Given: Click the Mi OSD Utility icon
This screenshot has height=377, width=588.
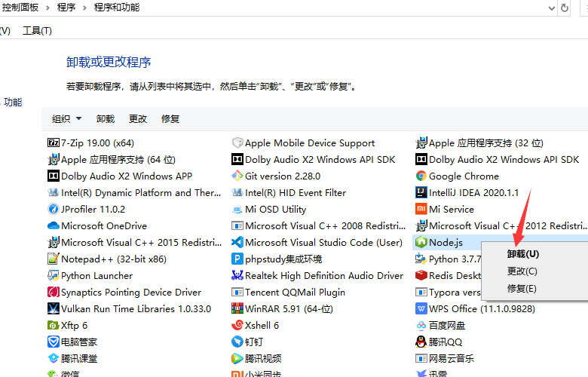Looking at the screenshot, I should pyautogui.click(x=237, y=209).
